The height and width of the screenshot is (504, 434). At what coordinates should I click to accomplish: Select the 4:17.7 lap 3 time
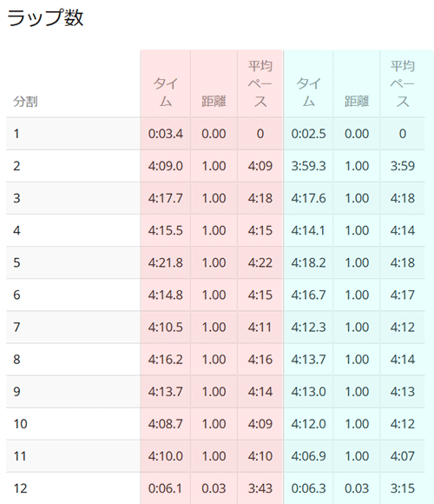click(x=166, y=198)
